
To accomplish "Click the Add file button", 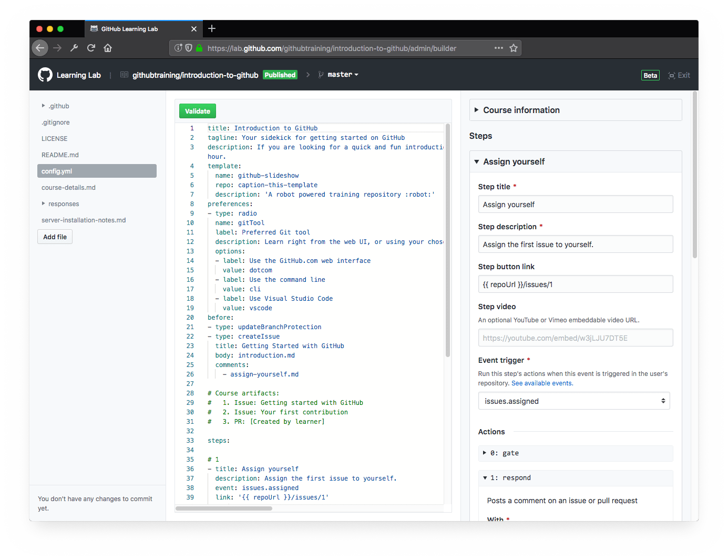I will click(x=55, y=237).
